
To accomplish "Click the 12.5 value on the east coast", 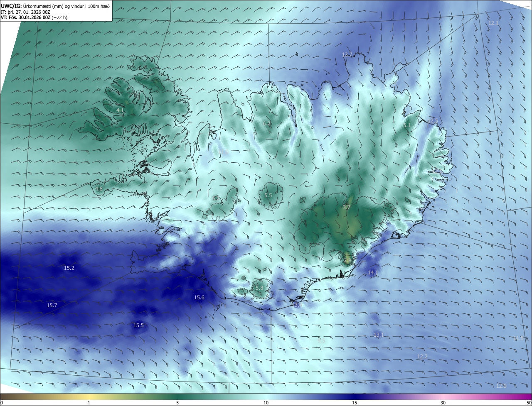I will point(433,120).
